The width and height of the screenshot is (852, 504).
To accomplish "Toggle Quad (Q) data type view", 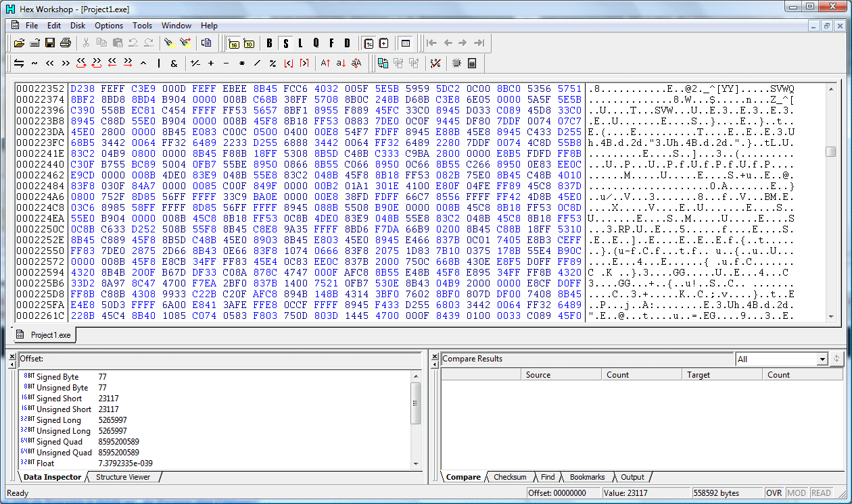I will [x=316, y=43].
